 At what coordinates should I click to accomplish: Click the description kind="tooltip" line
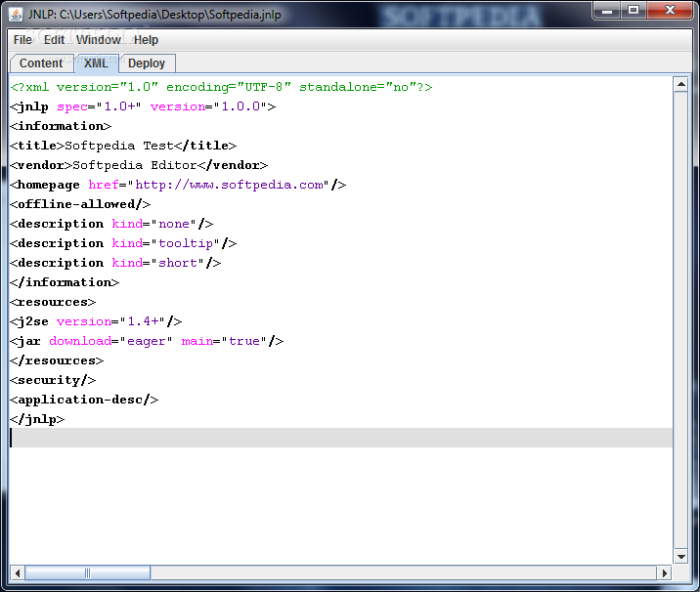pos(123,243)
